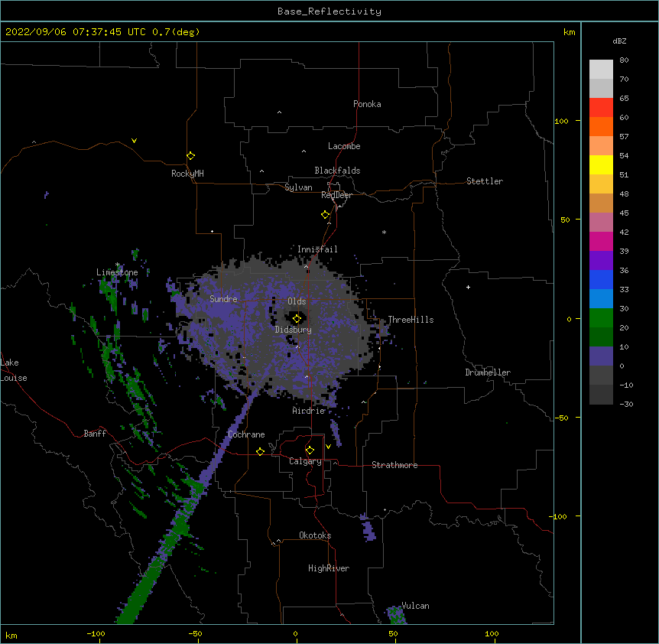Click the Olds town label
This screenshot has height=644, width=659.
297,301
